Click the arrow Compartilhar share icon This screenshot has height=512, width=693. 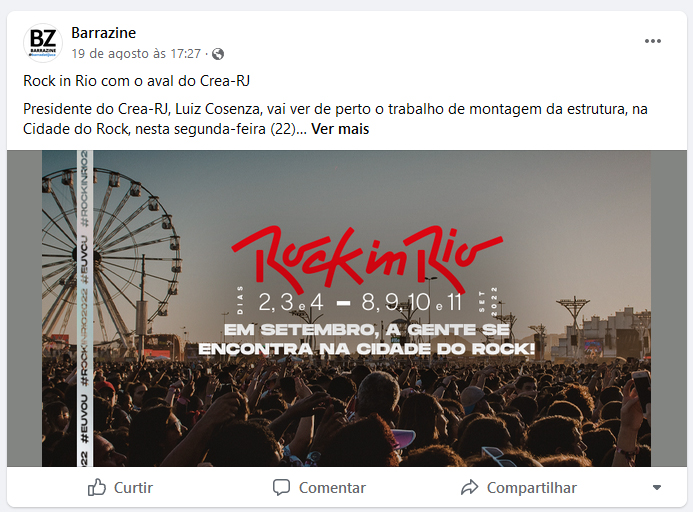(x=469, y=487)
